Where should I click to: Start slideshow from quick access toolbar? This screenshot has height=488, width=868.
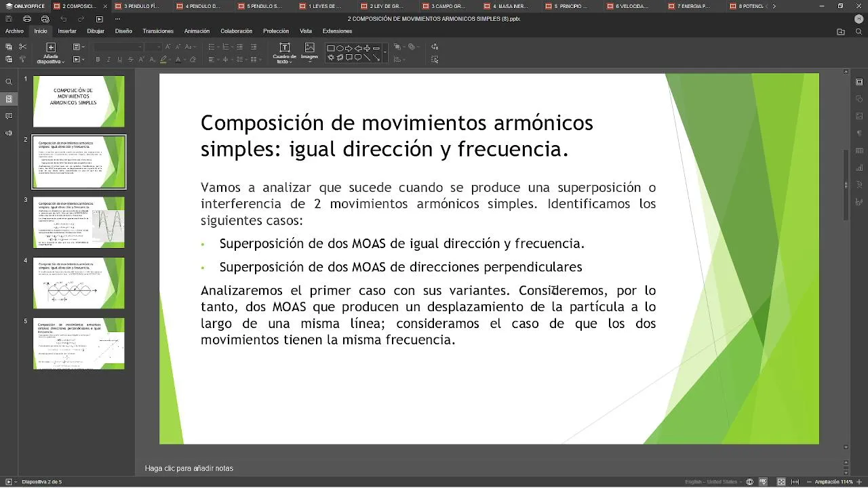click(x=99, y=19)
